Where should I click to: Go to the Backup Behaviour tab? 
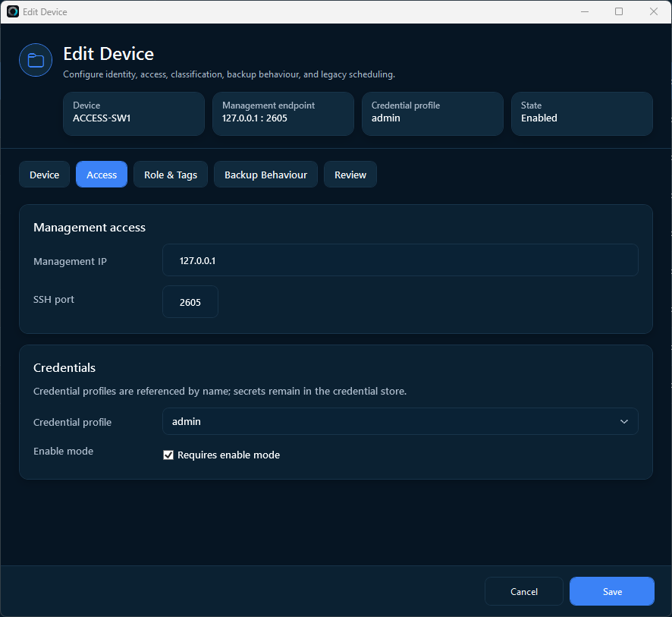tap(265, 175)
